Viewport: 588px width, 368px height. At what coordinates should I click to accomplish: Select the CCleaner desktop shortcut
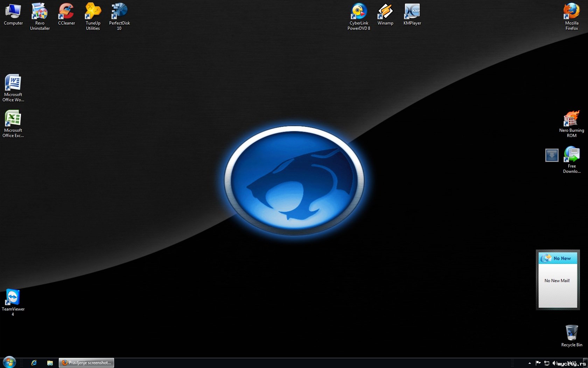66,15
